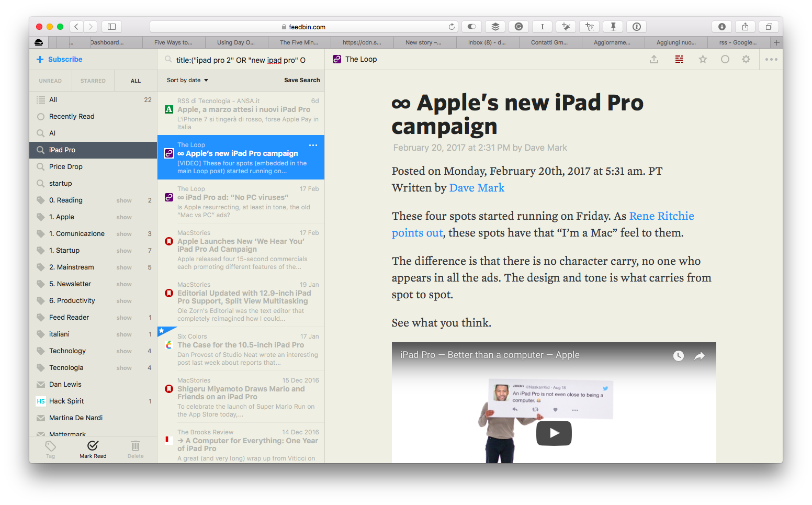Open the Dave Mark author link
The height and width of the screenshot is (505, 812).
coord(477,188)
